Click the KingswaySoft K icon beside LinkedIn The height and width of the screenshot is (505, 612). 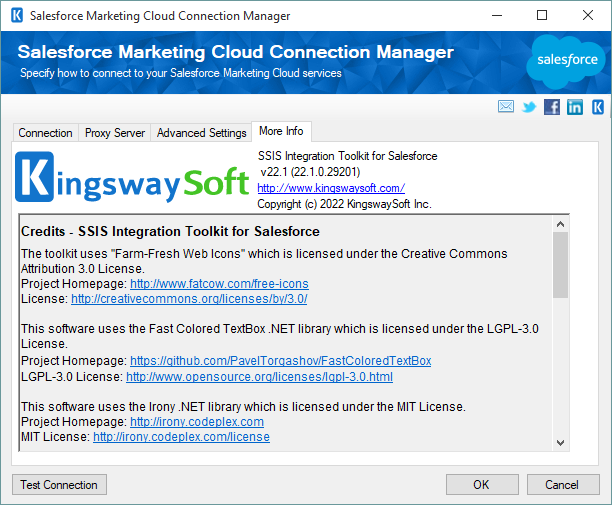598,107
